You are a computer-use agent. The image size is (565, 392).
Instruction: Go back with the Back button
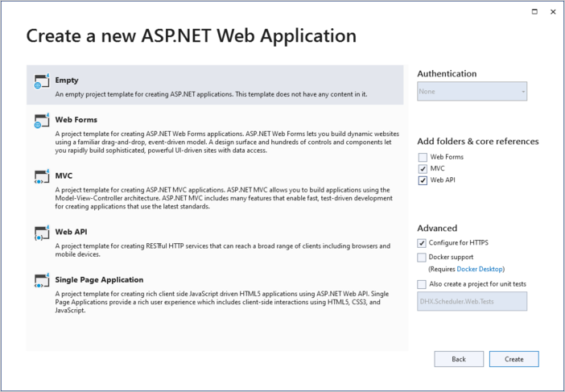(459, 359)
